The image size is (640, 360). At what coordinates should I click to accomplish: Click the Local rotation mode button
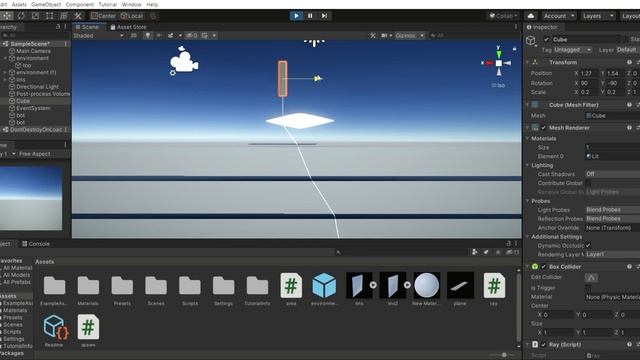pyautogui.click(x=132, y=16)
